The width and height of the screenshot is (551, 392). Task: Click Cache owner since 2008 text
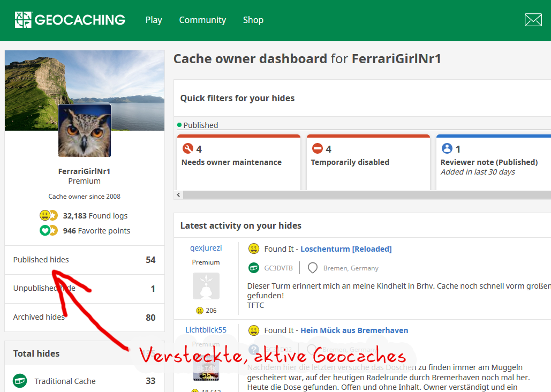point(85,196)
